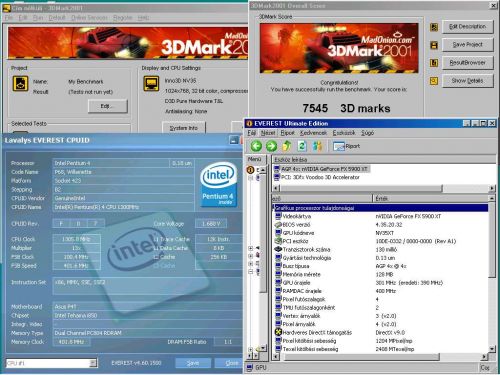500x375 pixels.
Task: Open the Súgó menu in EVEREST
Action: pos(368,133)
